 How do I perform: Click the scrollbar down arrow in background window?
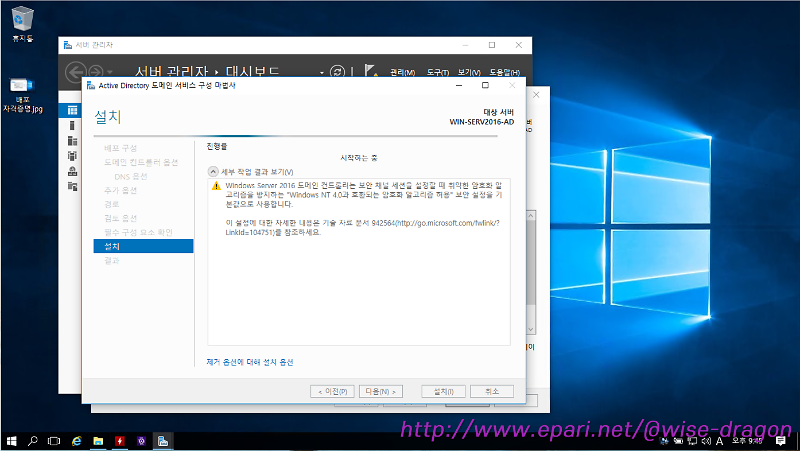click(x=531, y=330)
